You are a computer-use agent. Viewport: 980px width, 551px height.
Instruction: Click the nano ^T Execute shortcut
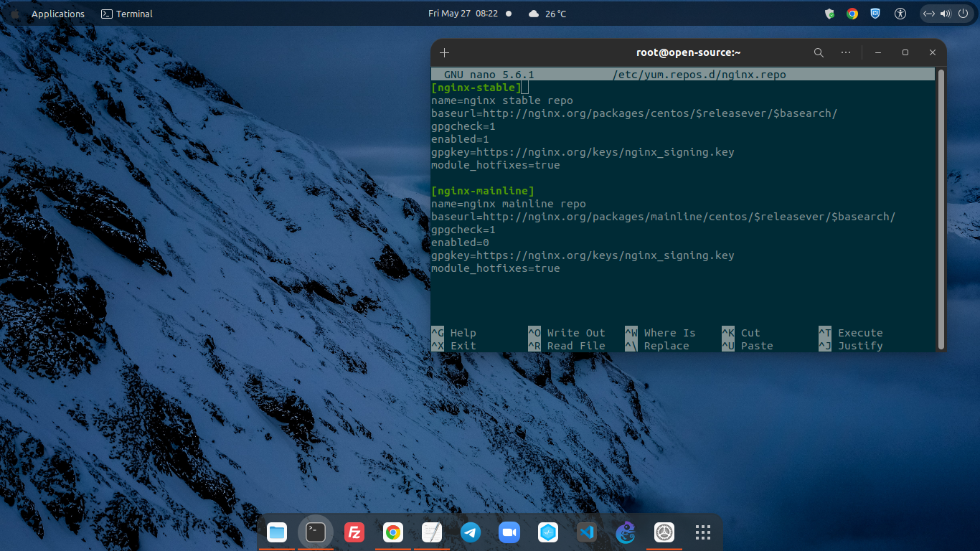(851, 333)
